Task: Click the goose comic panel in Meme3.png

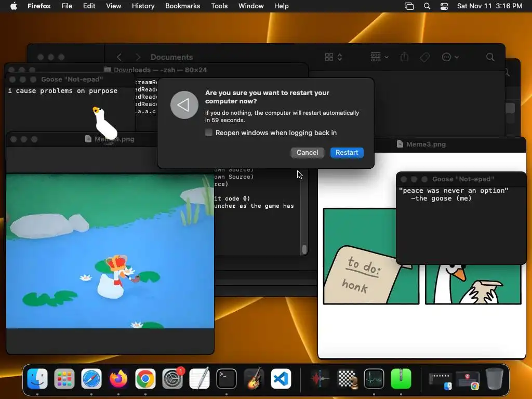Action: click(x=473, y=284)
